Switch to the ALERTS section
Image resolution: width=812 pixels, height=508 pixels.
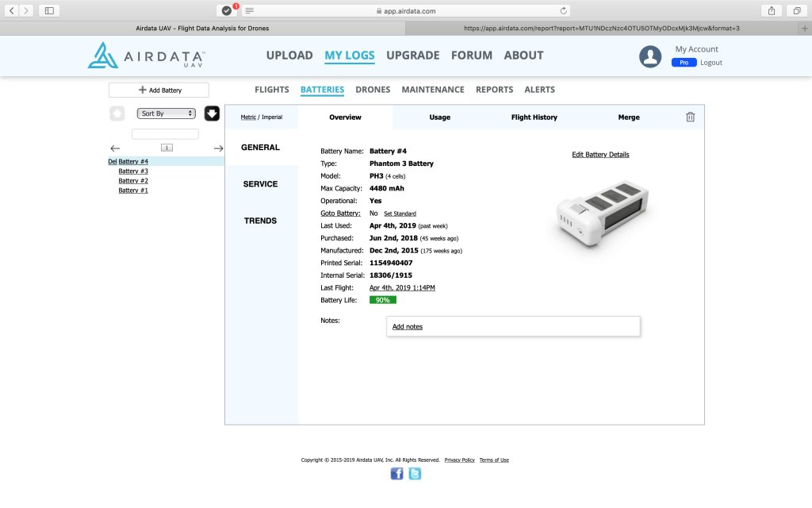[x=539, y=90]
